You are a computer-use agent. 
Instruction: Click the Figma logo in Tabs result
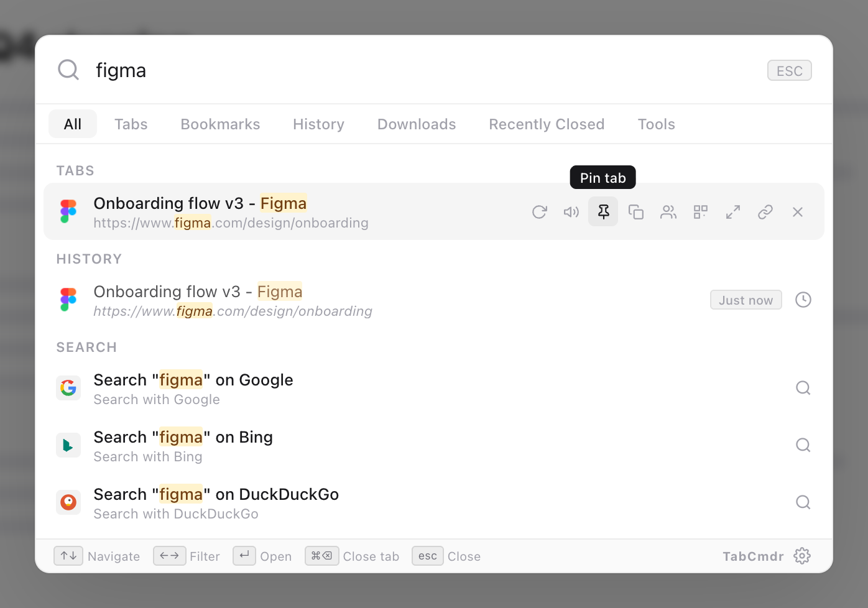[68, 211]
